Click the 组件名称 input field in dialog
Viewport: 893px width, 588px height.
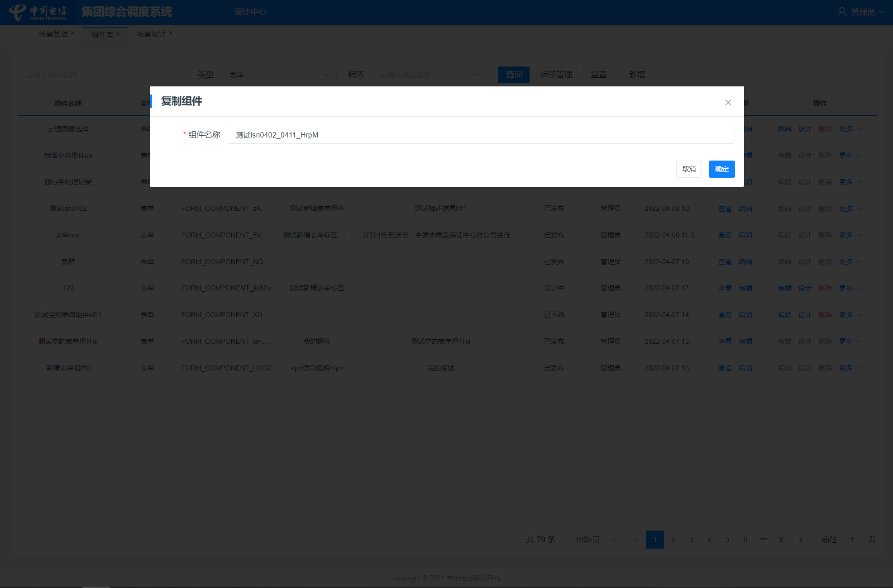pos(480,135)
